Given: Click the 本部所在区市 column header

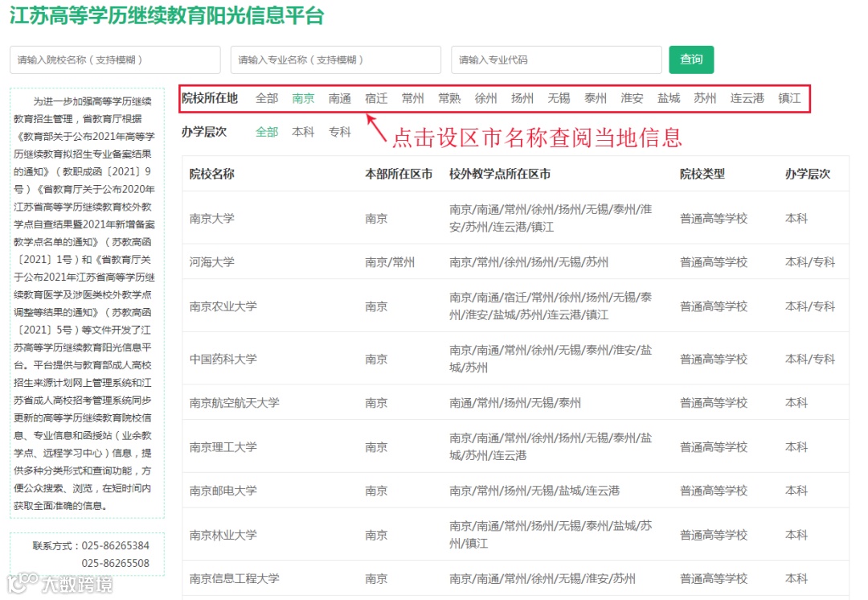Looking at the screenshot, I should (399, 174).
